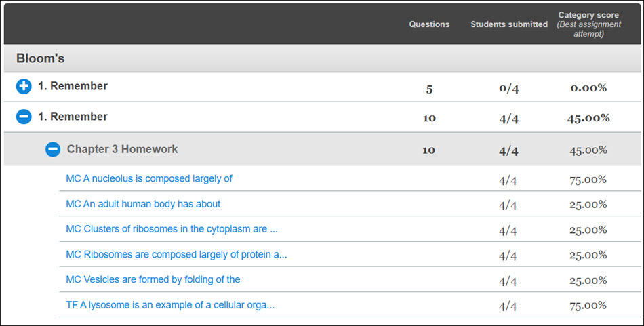Click 45.00% score in Chapter 3 Homework row

[x=588, y=150]
